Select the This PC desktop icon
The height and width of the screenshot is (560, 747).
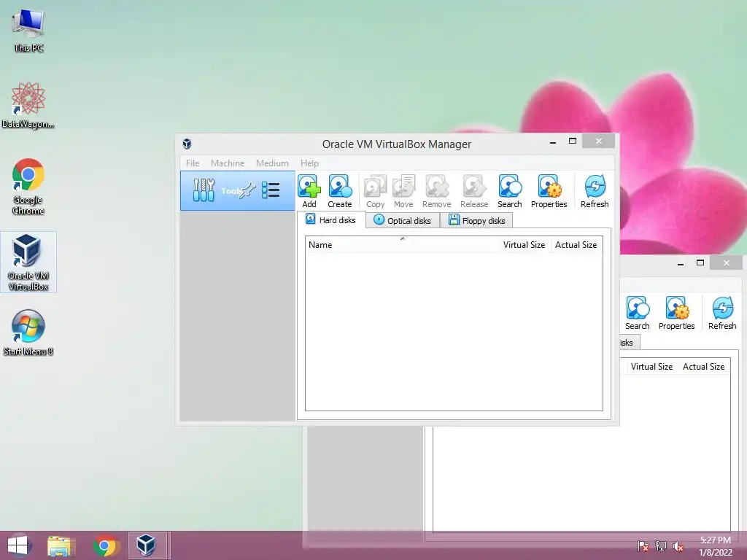(x=28, y=31)
